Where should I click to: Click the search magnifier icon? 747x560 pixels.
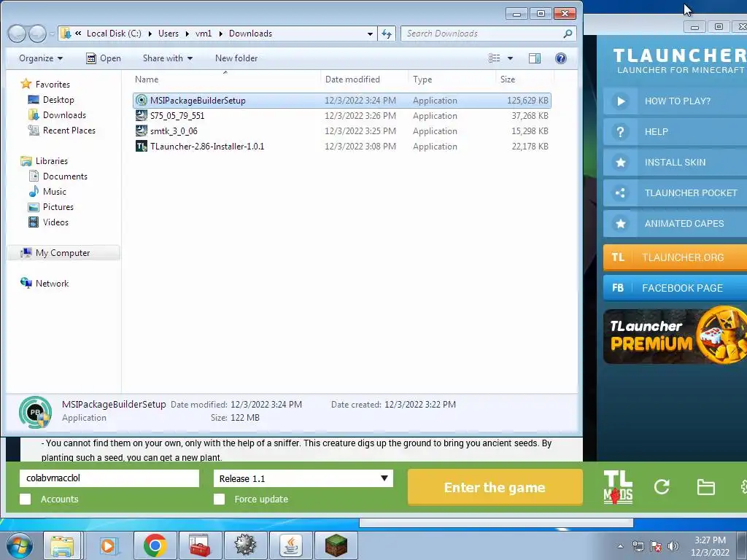pos(568,34)
